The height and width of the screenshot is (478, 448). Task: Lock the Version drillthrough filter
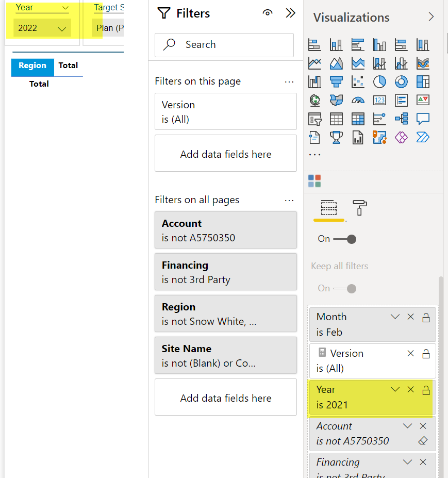pyautogui.click(x=426, y=354)
